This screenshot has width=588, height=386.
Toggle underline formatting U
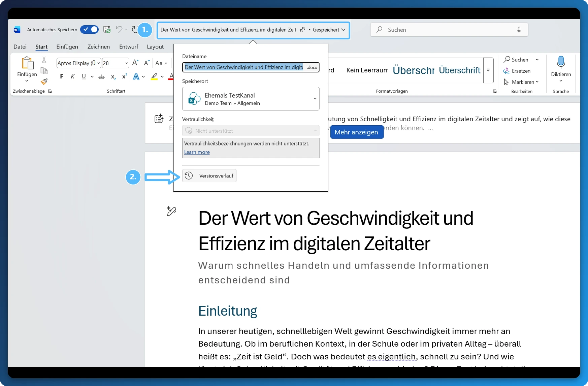tap(84, 76)
